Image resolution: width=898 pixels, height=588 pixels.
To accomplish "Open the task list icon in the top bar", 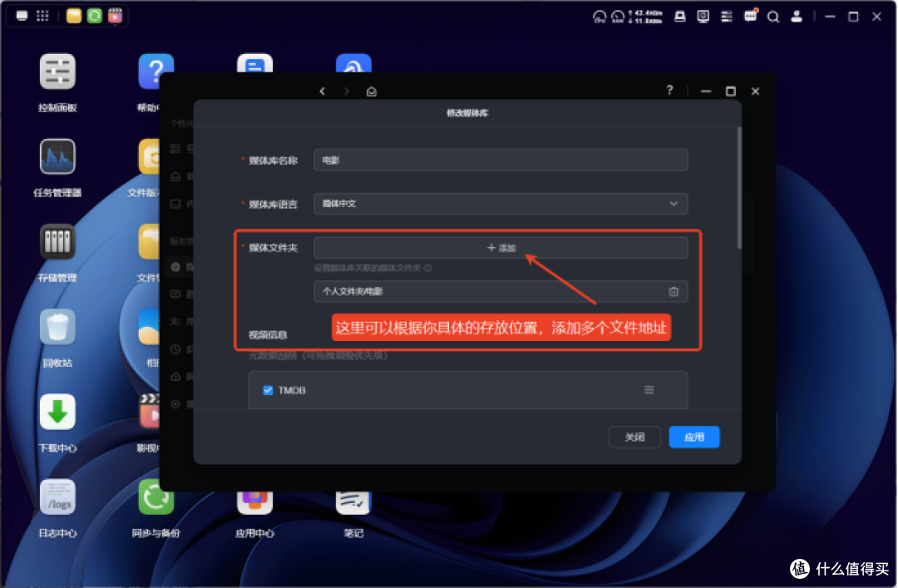I will point(726,17).
